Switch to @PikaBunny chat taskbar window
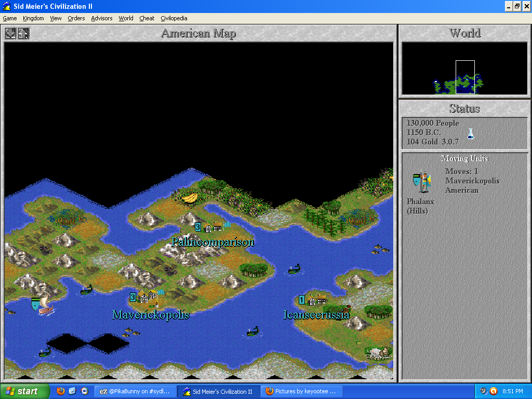Screen dimensions: 532x399 point(136,391)
